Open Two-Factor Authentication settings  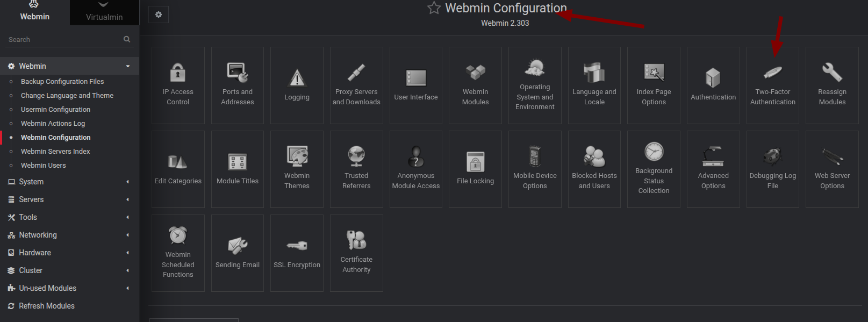[773, 85]
